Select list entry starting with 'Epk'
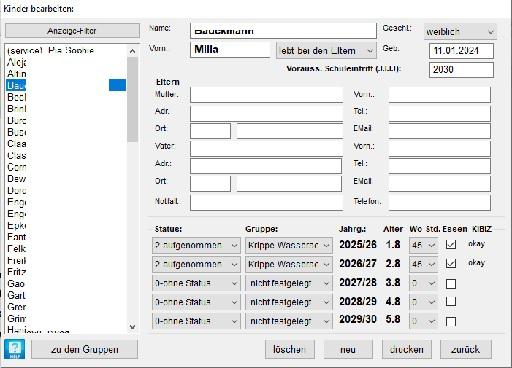Viewport: 512px width, 368px height. [x=66, y=225]
